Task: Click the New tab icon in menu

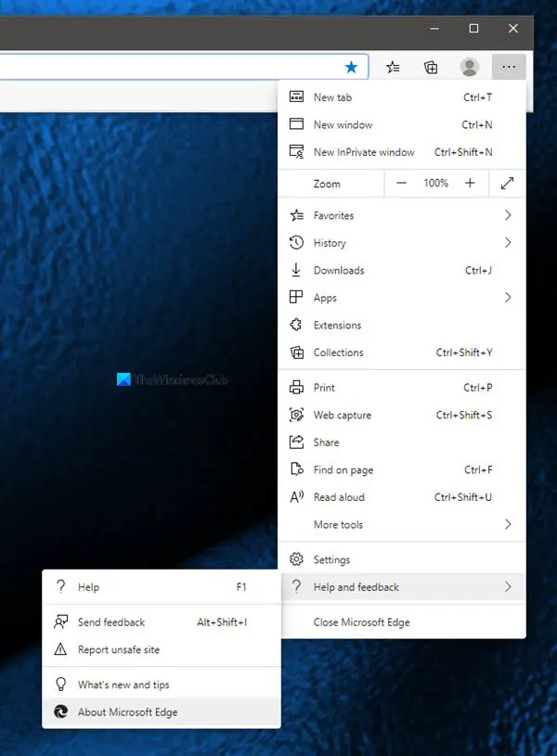Action: [296, 96]
